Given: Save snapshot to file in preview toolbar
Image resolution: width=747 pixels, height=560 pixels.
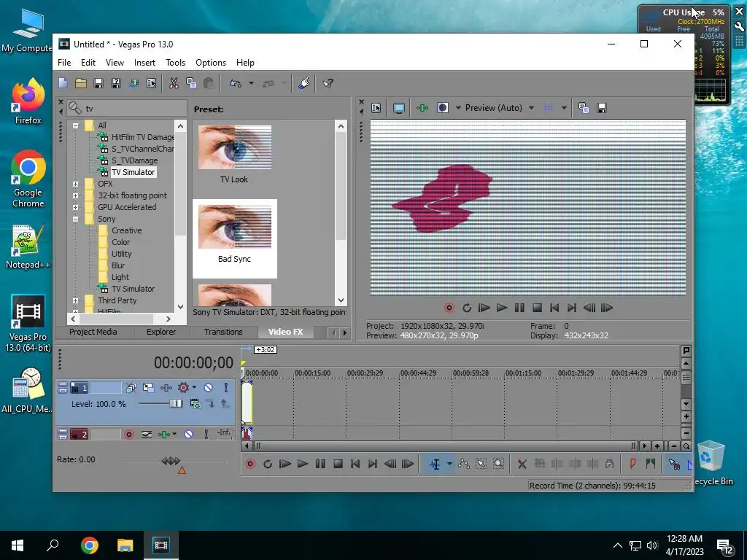Looking at the screenshot, I should point(602,108).
